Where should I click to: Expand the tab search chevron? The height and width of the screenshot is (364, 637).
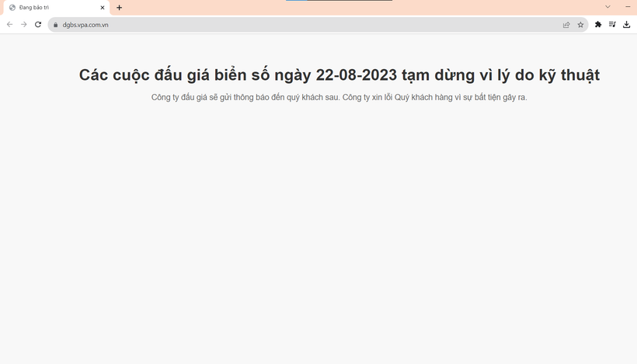pyautogui.click(x=607, y=7)
